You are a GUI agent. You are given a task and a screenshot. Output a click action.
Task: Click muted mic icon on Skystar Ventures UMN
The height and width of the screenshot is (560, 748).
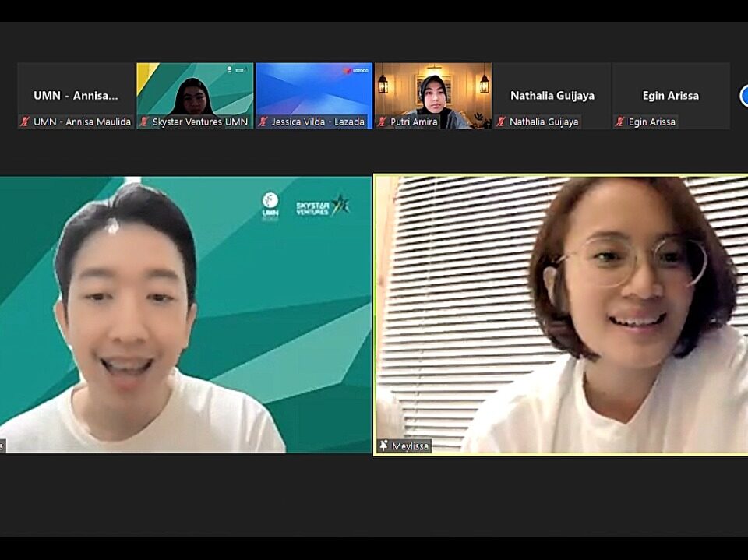pos(144,122)
